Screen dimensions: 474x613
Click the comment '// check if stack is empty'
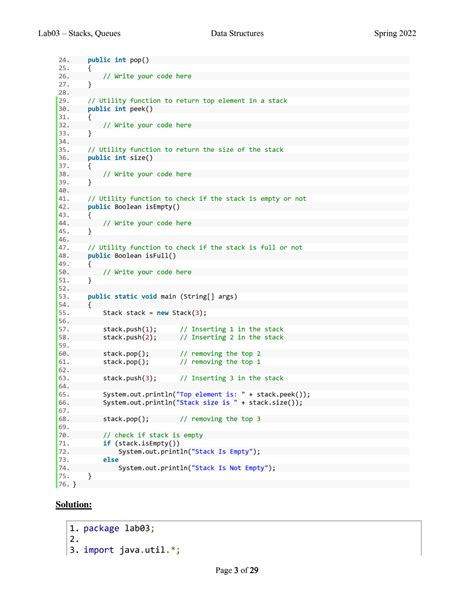[x=153, y=435]
